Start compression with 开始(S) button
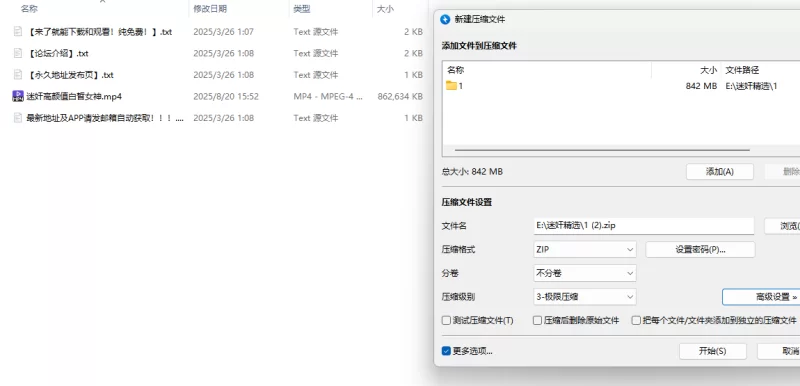Screen dimensions: 800x386 pyautogui.click(x=713, y=351)
